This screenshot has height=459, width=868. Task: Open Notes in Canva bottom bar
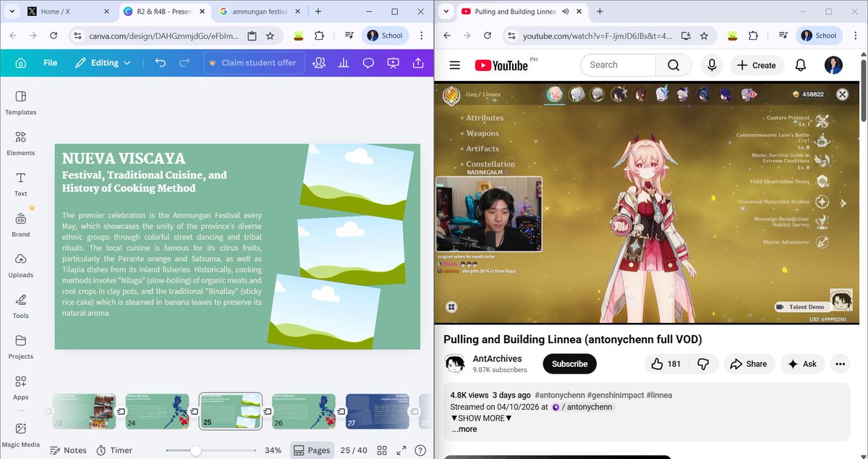[x=68, y=450]
